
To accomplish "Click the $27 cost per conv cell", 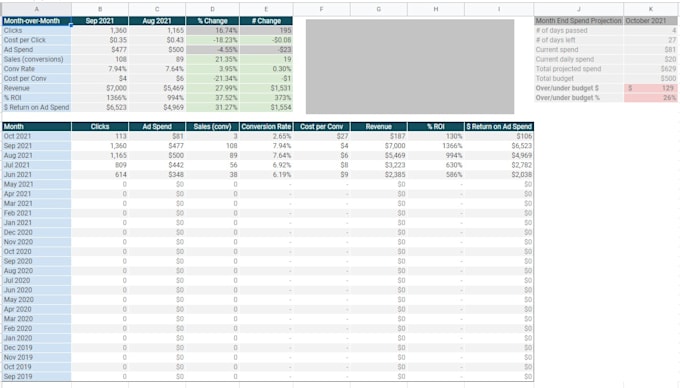I will tap(322, 136).
